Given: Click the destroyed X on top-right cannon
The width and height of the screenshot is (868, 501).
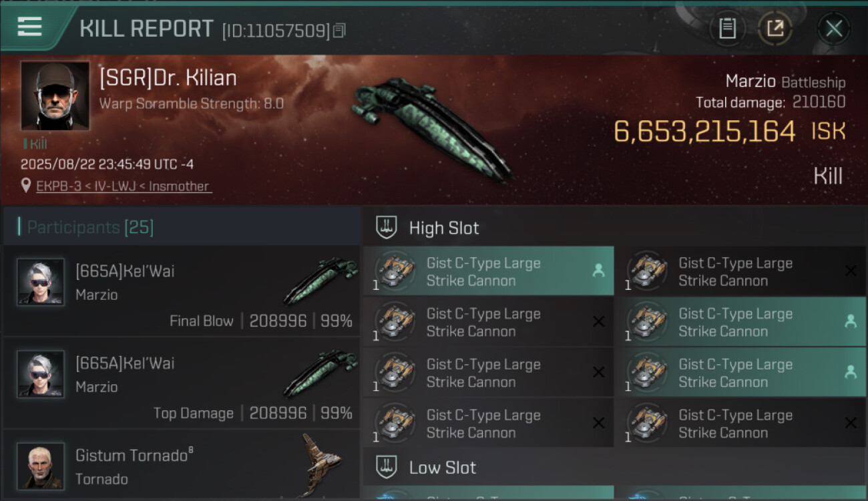Looking at the screenshot, I should pyautogui.click(x=851, y=271).
